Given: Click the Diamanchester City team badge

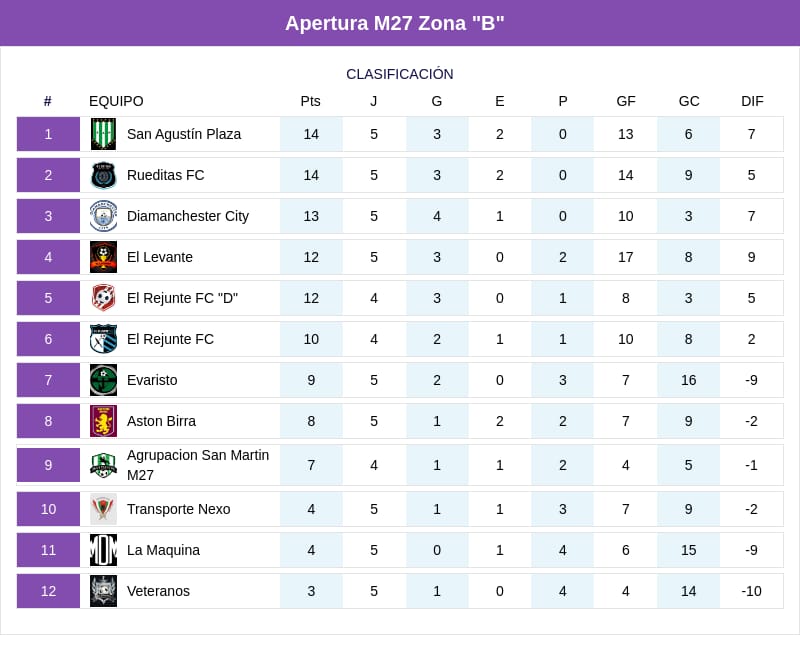Looking at the screenshot, I should pyautogui.click(x=103, y=216).
